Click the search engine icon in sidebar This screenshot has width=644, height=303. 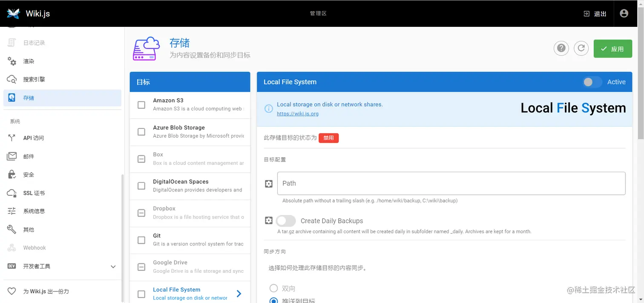pyautogui.click(x=12, y=79)
